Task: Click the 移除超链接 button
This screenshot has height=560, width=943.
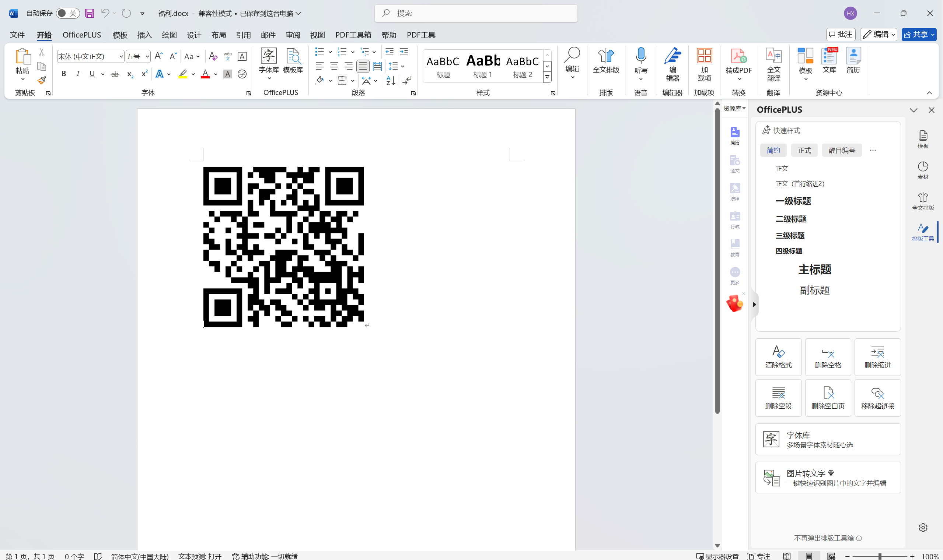Action: [x=877, y=398]
